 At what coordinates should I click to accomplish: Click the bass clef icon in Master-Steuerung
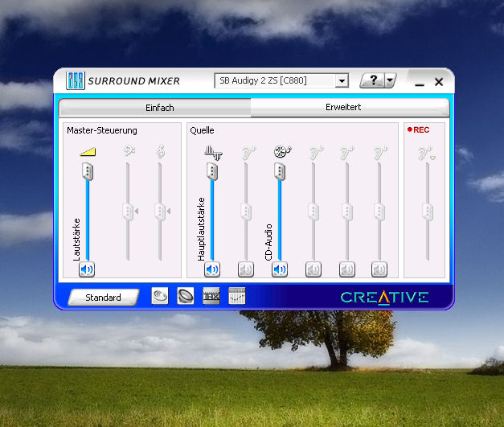click(x=129, y=150)
